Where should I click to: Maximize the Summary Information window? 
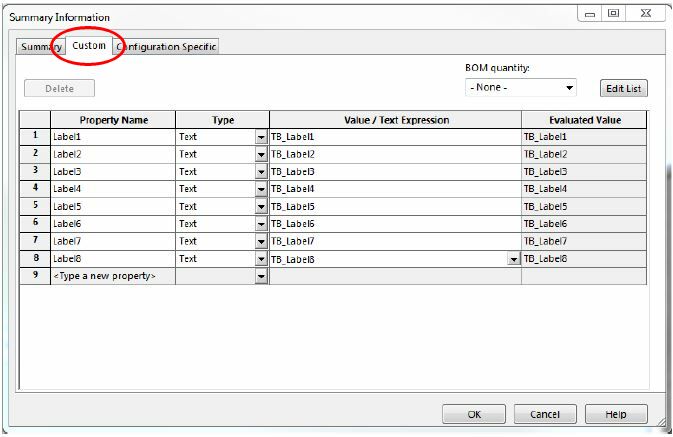[613, 13]
